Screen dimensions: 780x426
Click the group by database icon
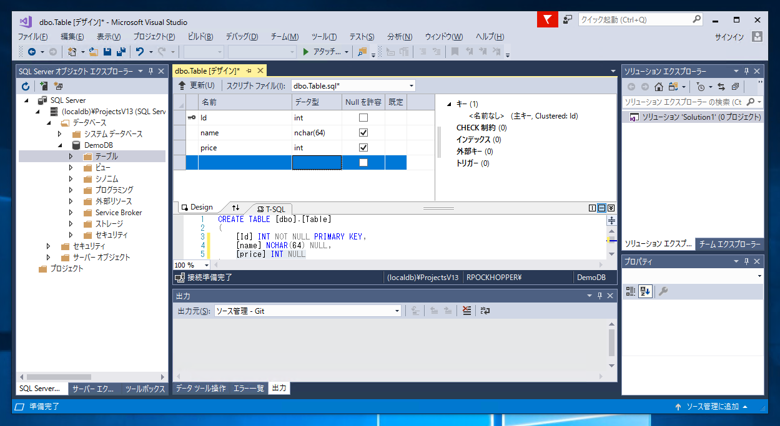tap(58, 86)
